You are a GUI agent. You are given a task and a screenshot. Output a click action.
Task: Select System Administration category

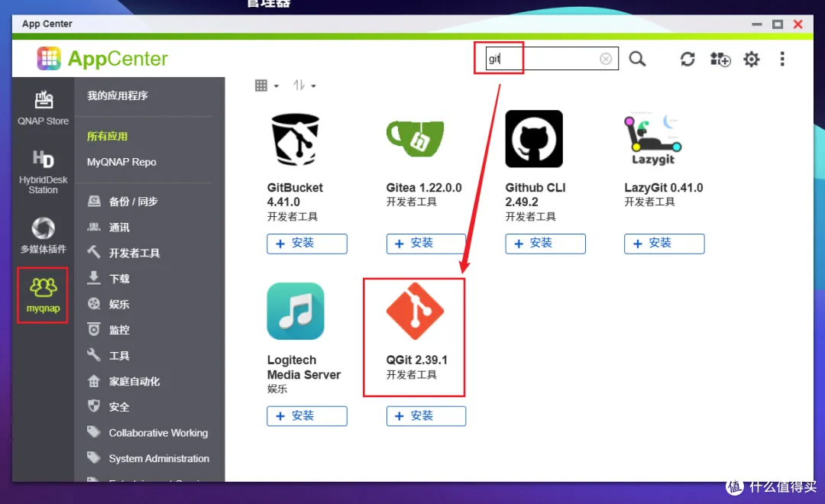[150, 458]
